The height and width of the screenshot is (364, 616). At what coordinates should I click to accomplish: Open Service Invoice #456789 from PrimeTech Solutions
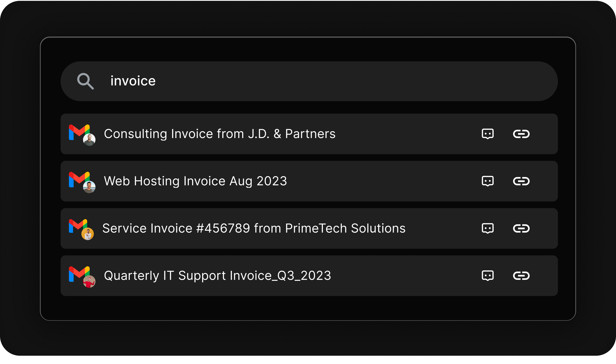click(x=254, y=228)
